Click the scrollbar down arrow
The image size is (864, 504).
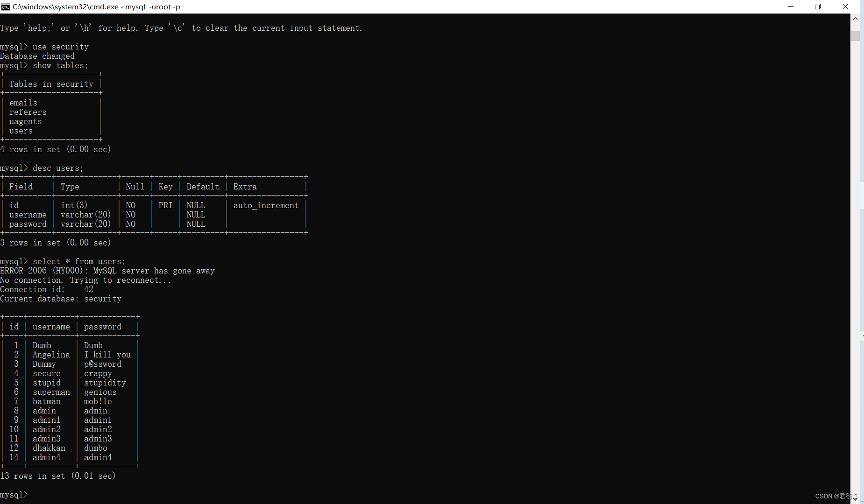855,498
